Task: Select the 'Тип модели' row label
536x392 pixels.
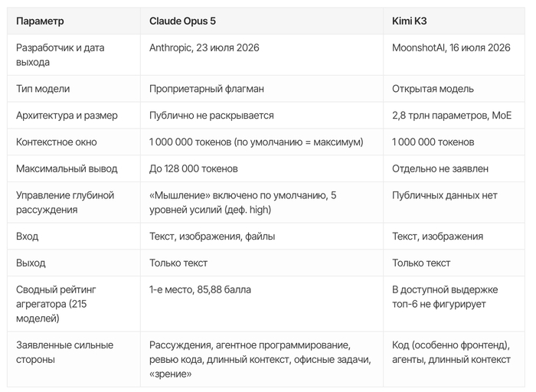Action: 43,89
